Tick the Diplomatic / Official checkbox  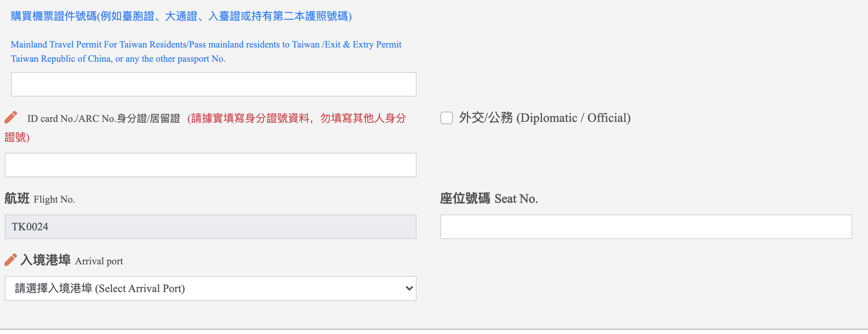447,118
